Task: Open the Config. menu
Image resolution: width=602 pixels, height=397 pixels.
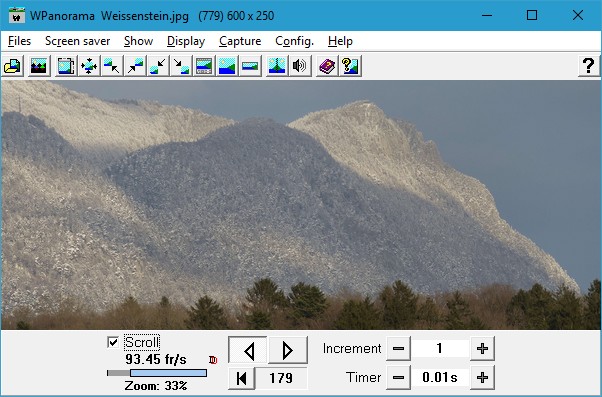Action: 294,41
